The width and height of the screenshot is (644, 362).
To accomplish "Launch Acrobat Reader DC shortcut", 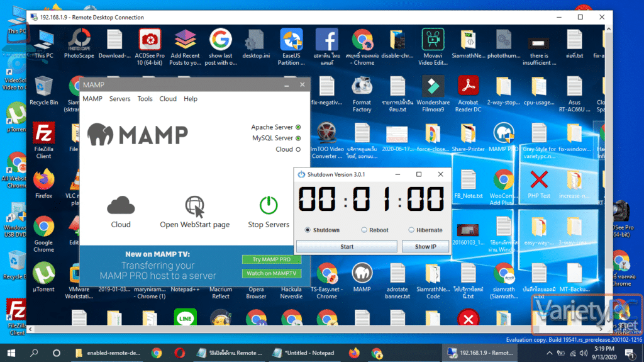I will click(468, 94).
